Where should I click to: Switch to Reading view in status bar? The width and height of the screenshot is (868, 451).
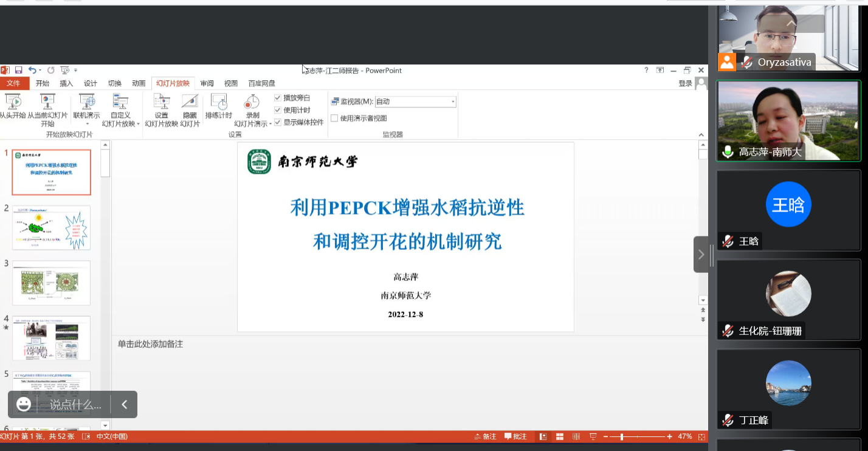[x=576, y=436]
